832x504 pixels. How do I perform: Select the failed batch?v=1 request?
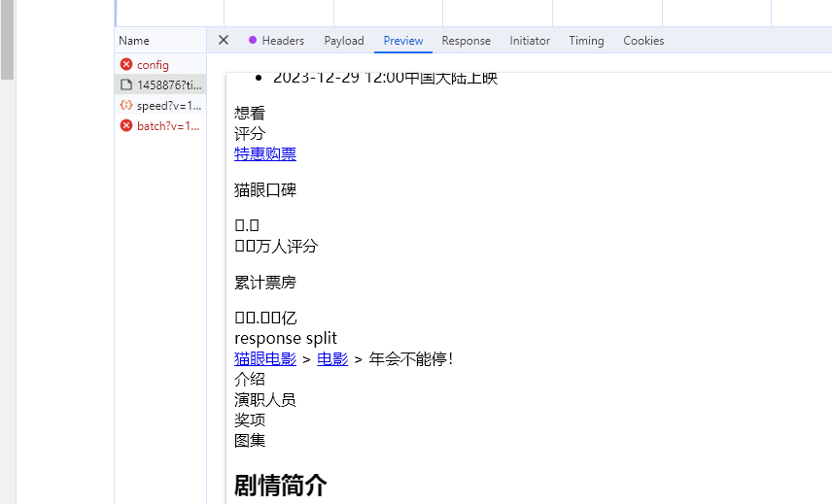160,125
